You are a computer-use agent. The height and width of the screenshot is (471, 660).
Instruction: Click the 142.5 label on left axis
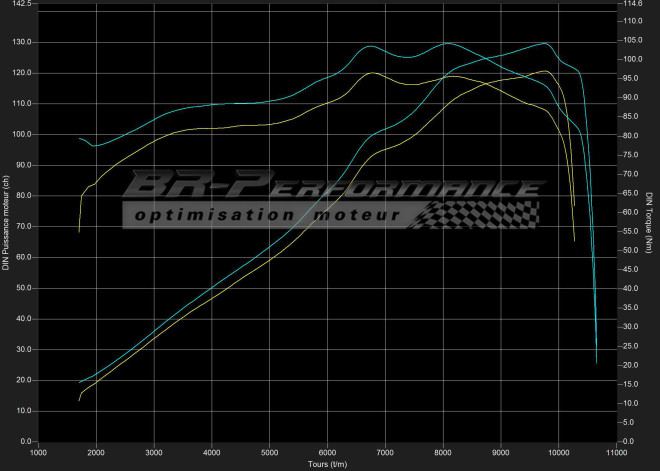[21, 5]
